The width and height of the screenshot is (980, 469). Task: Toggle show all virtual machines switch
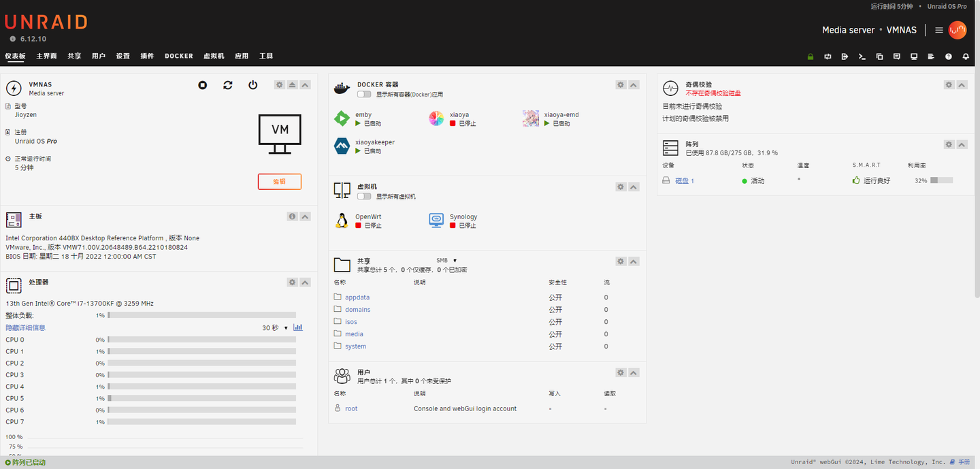point(364,196)
